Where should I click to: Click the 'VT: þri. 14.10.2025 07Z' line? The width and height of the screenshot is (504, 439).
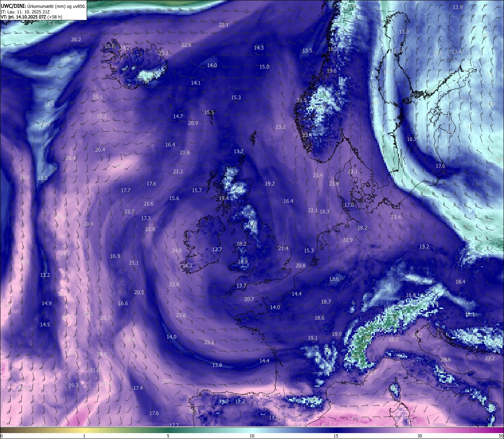click(31, 17)
